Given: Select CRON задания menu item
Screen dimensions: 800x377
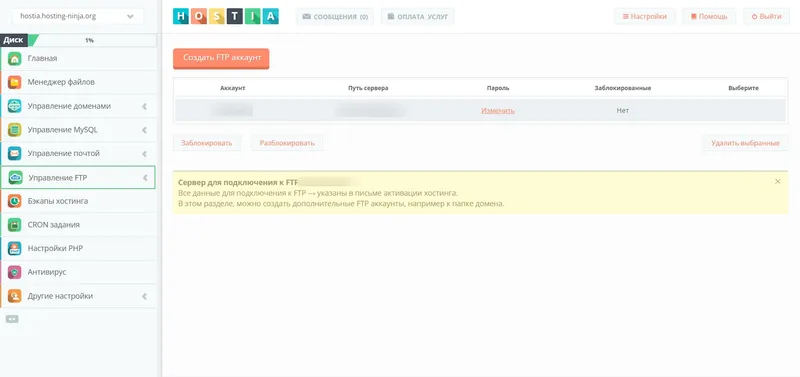Looking at the screenshot, I should coord(78,224).
